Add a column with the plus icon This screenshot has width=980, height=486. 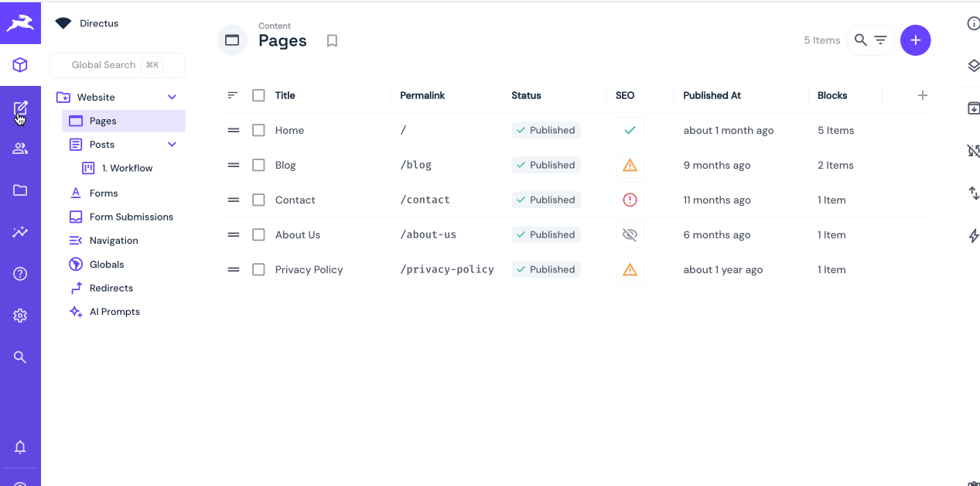pyautogui.click(x=922, y=95)
